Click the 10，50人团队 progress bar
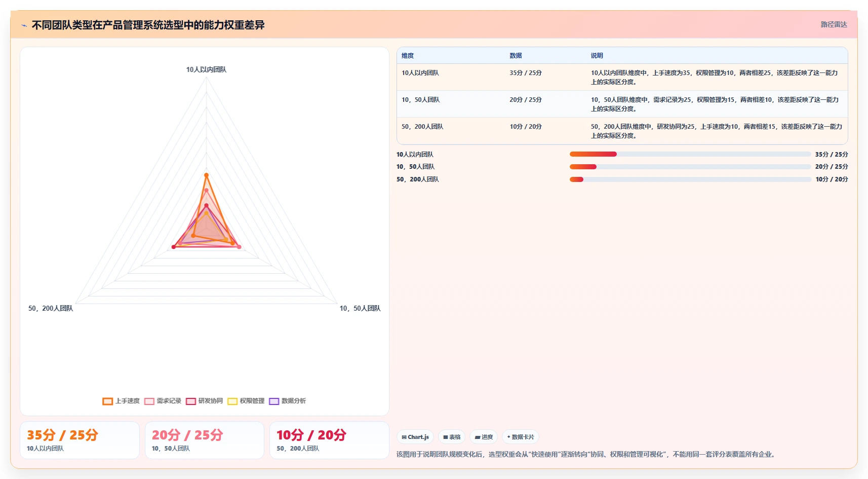This screenshot has width=868, height=479. (x=690, y=167)
